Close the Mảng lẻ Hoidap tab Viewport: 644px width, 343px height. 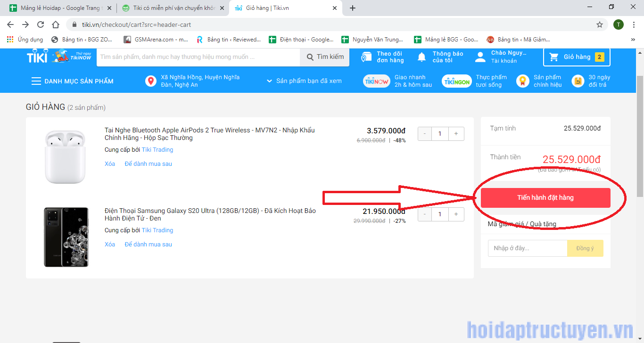(109, 8)
